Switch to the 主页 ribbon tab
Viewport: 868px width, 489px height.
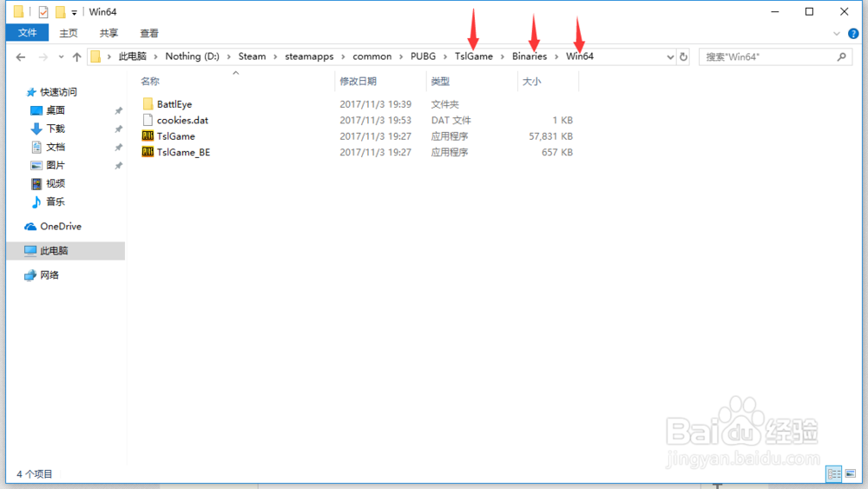point(69,33)
